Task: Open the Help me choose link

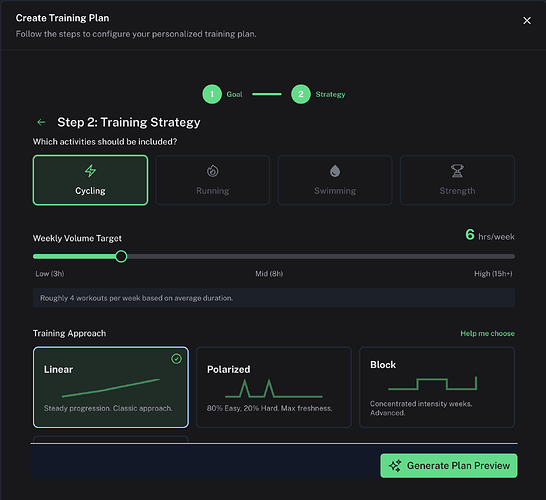Action: [487, 333]
